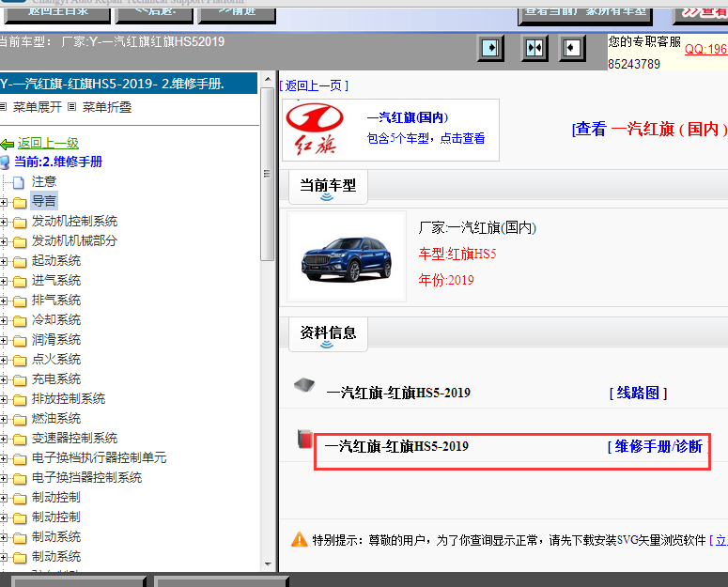Click the 导言 folder icon
The width and height of the screenshot is (728, 587).
20,202
